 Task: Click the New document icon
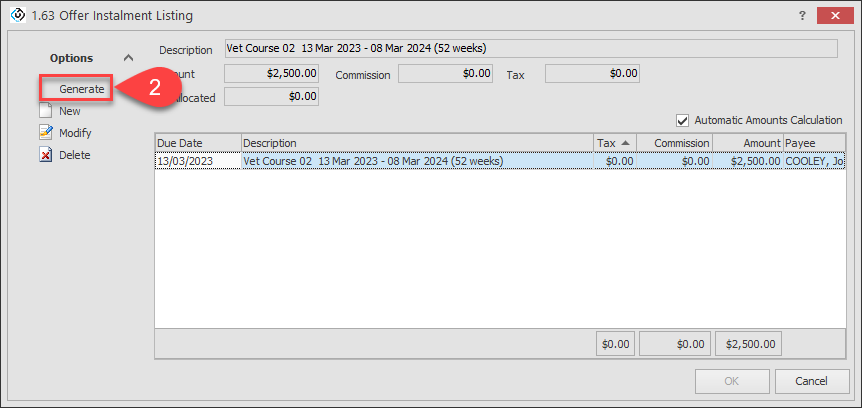tap(45, 111)
